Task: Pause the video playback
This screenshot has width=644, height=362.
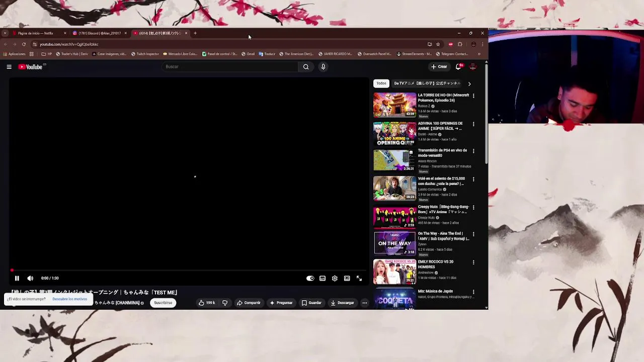Action: [x=17, y=278]
